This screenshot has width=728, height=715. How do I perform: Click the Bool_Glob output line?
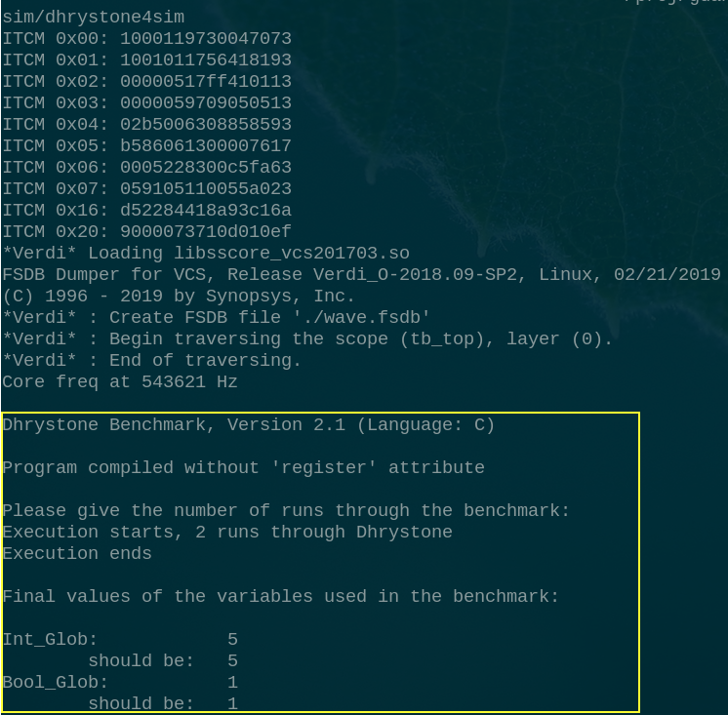120,682
